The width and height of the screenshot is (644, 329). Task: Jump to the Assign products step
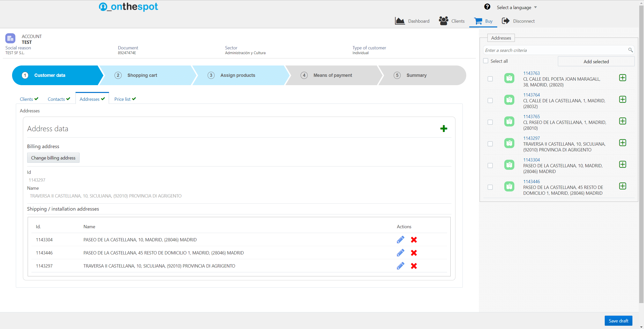[238, 75]
